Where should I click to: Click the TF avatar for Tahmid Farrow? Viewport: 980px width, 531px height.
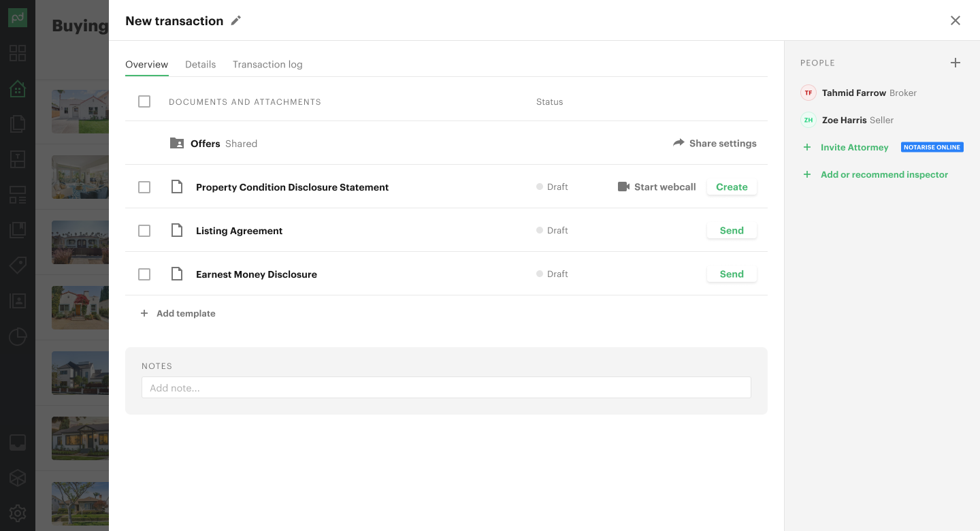click(x=808, y=93)
